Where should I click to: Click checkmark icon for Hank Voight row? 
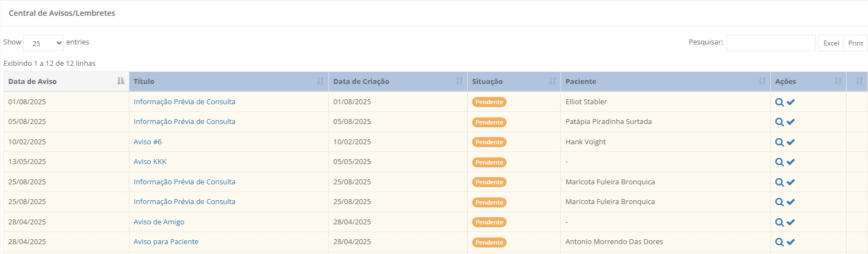coord(791,142)
